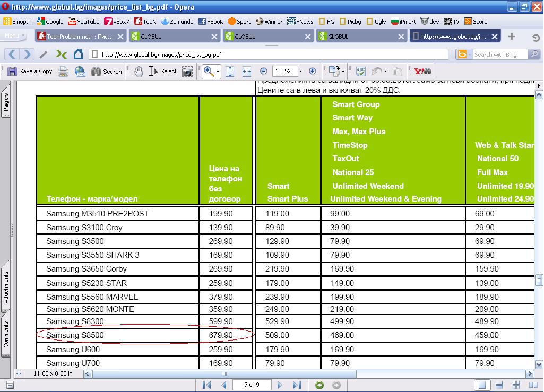
Task: Click the green stop/reload icon
Action: [62, 55]
